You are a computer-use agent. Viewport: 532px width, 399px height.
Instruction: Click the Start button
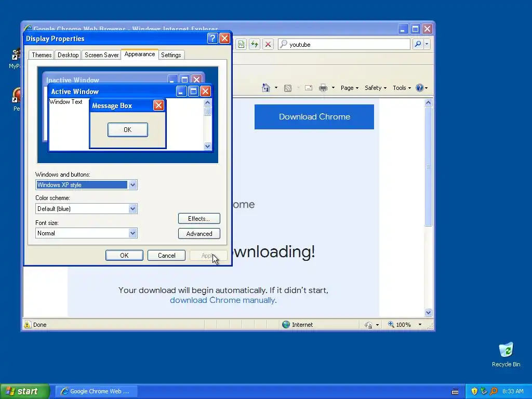click(24, 391)
